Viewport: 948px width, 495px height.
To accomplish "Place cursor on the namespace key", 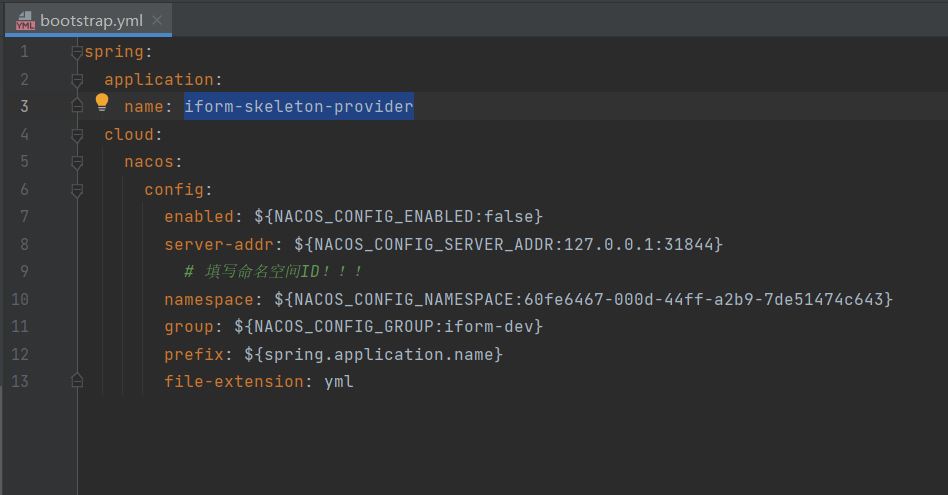I will 209,299.
